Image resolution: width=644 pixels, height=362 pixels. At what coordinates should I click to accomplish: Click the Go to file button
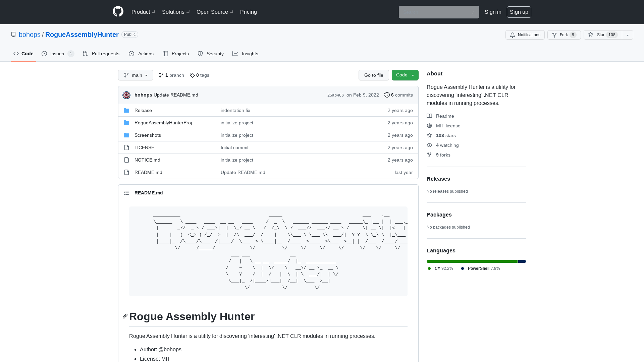(x=374, y=75)
